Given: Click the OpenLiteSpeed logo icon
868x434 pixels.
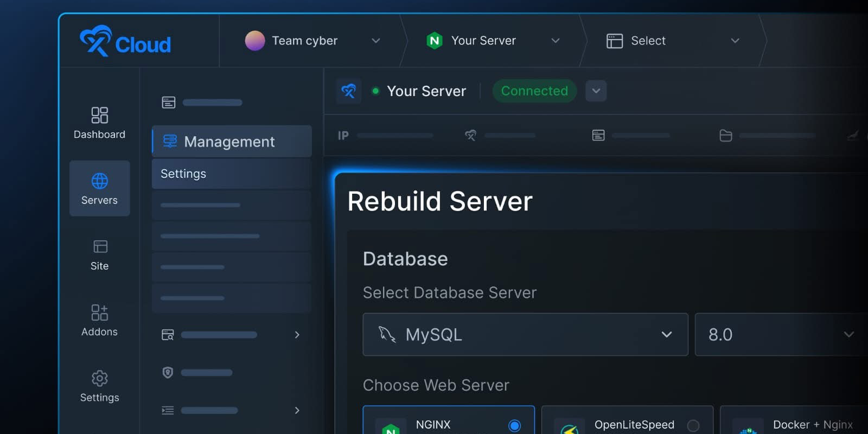Looking at the screenshot, I should (x=569, y=429).
